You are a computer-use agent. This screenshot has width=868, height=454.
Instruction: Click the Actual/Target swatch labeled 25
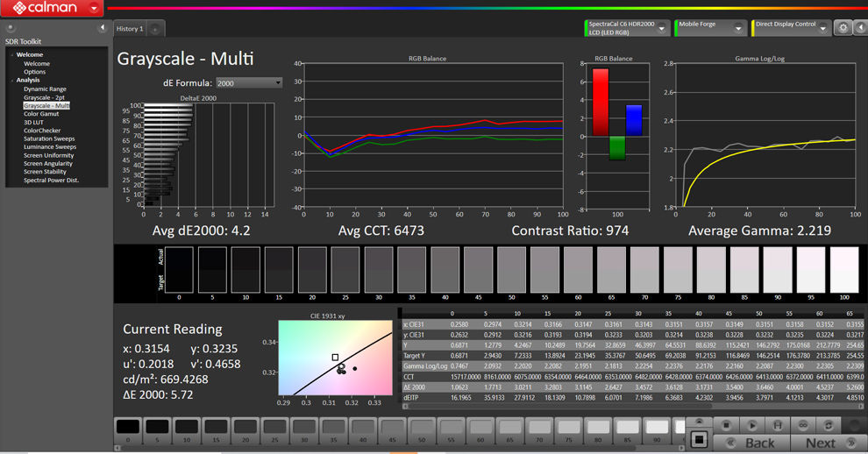pyautogui.click(x=345, y=270)
